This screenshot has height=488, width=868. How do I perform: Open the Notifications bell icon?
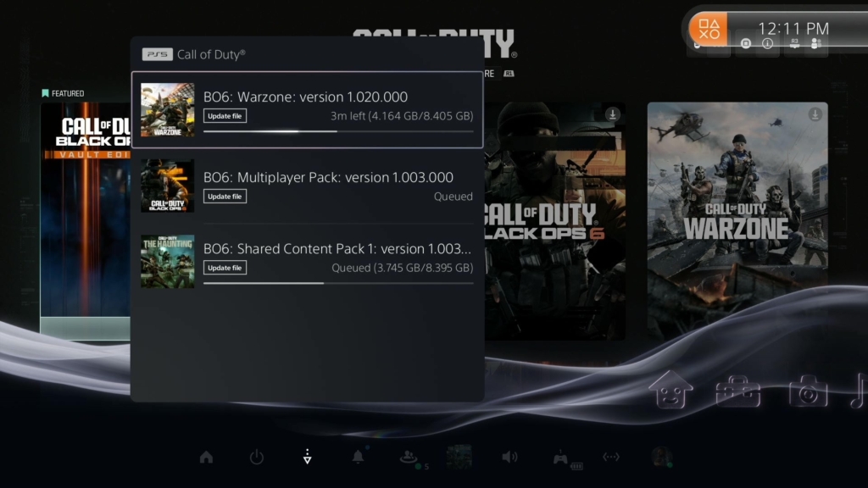[x=358, y=457]
